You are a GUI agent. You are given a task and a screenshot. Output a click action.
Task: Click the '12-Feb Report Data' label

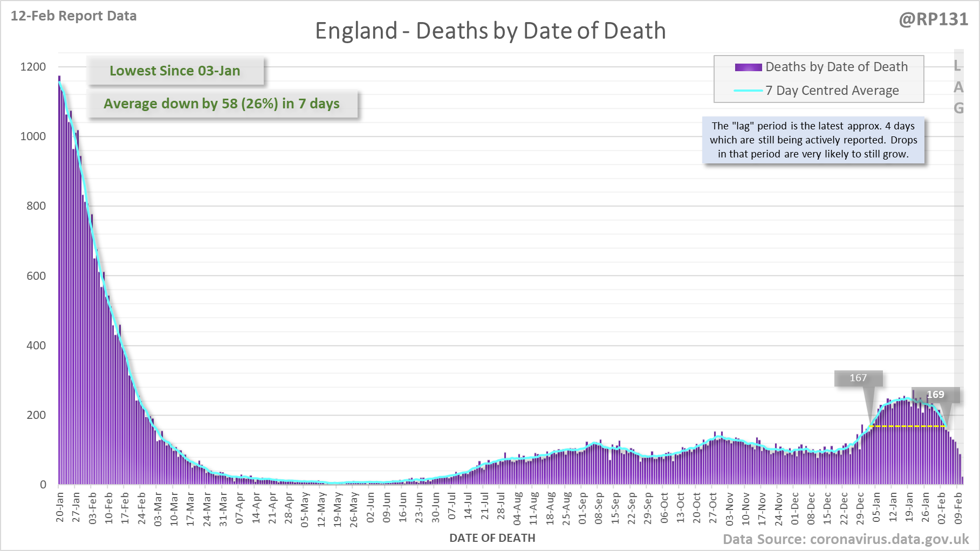point(73,16)
